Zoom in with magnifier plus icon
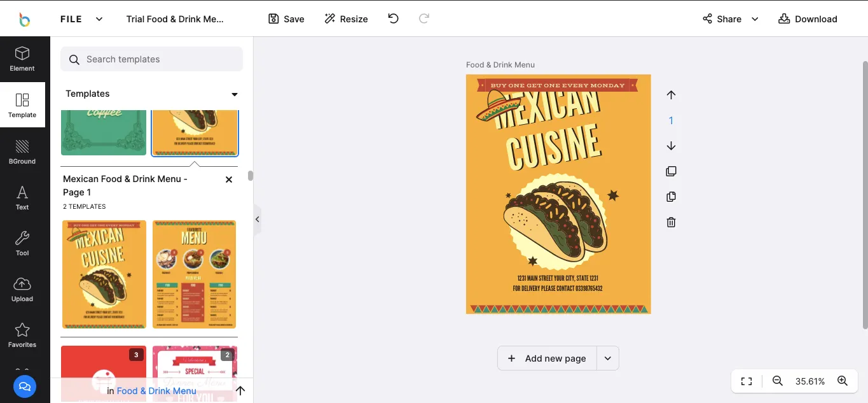The height and width of the screenshot is (403, 868). click(x=843, y=381)
